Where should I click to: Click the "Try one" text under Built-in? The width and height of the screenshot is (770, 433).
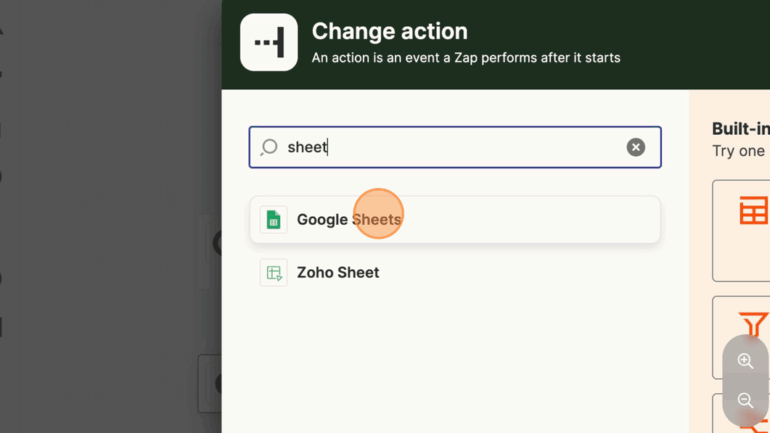coord(738,151)
